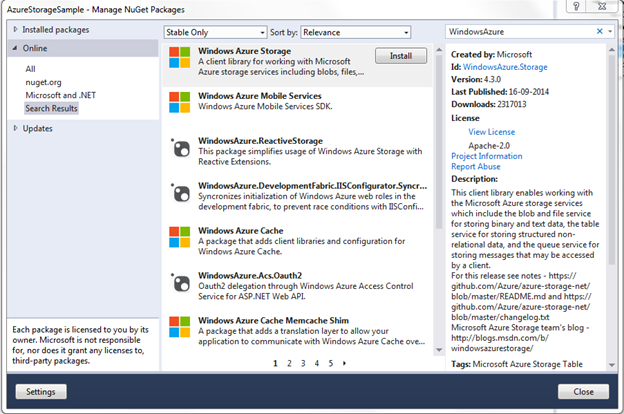Go to page 2 of results
Image resolution: width=624 pixels, height=414 pixels.
pyautogui.click(x=289, y=363)
